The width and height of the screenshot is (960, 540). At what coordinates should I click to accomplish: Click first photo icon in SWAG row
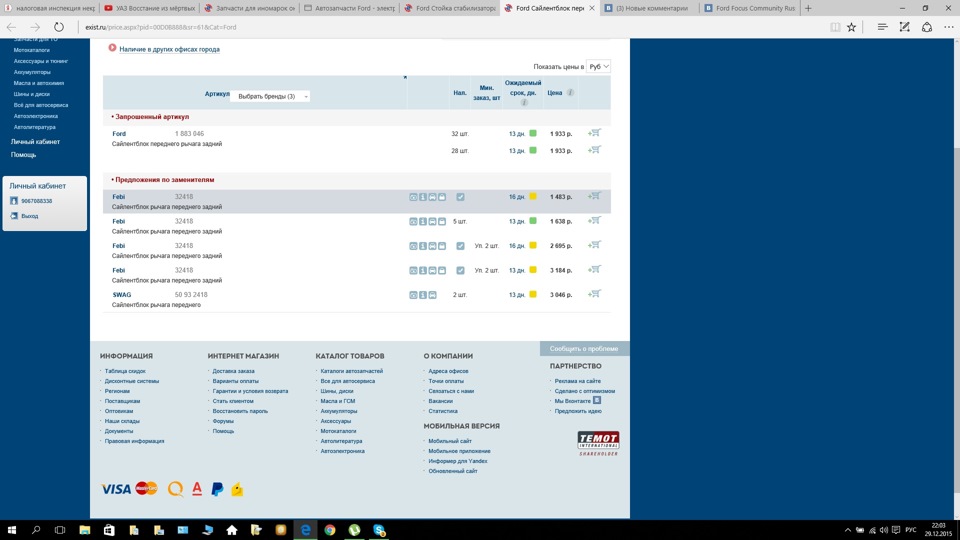tap(413, 295)
